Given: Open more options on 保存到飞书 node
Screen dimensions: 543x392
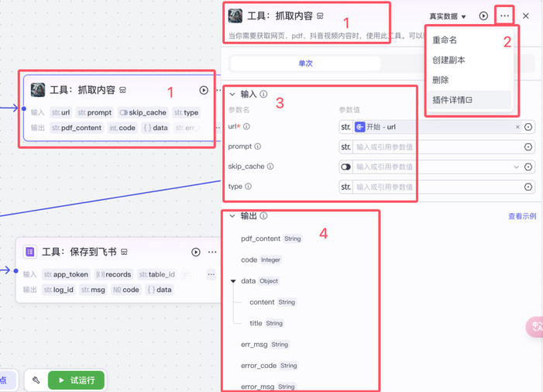Looking at the screenshot, I should coord(212,252).
